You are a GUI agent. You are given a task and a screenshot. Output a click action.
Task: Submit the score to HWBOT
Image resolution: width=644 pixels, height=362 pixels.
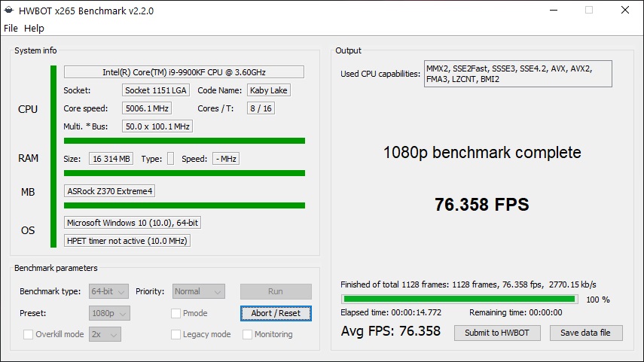pos(497,333)
